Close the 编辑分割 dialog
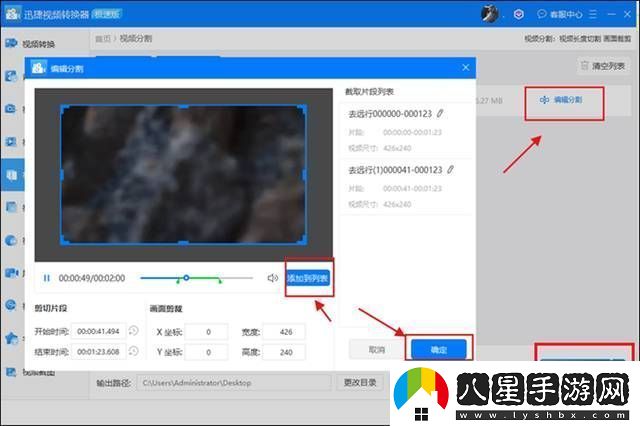640x426 pixels. click(466, 67)
